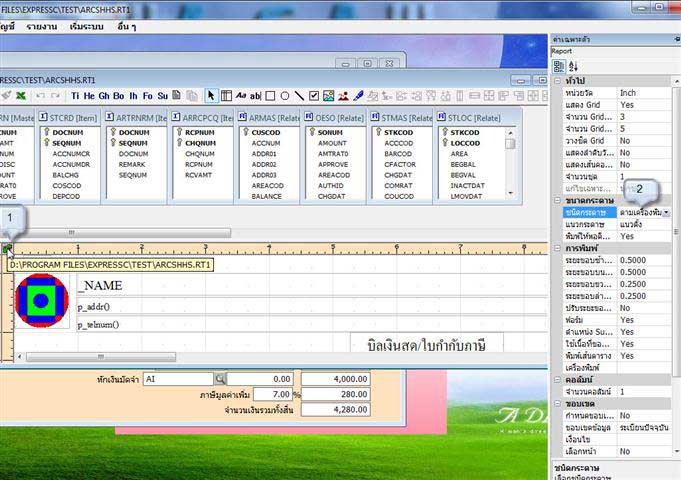681x480 pixels.
Task: Select CUSCOD field in ARMAS table
Action: 266,132
